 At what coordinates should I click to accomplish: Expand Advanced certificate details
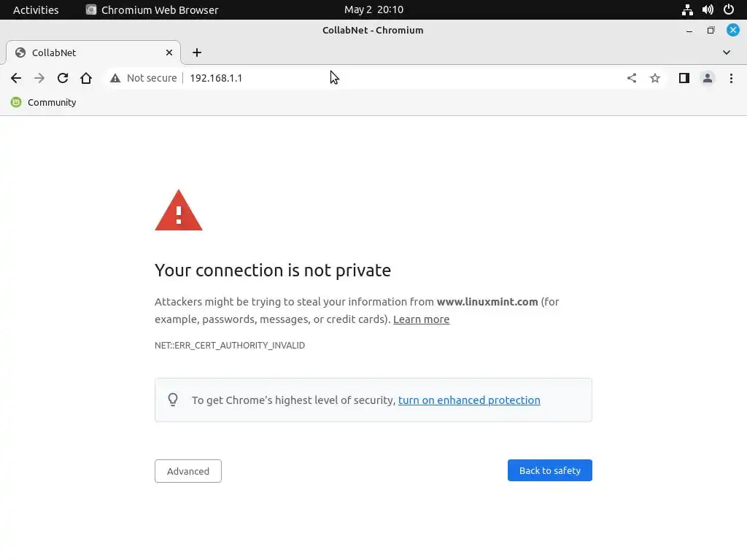click(188, 471)
